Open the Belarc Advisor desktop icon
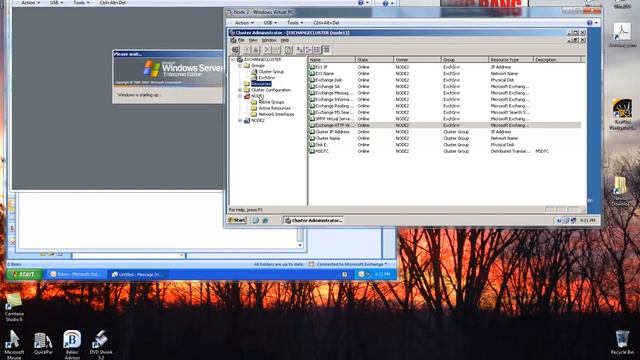The height and width of the screenshot is (360, 640). pyautogui.click(x=72, y=345)
